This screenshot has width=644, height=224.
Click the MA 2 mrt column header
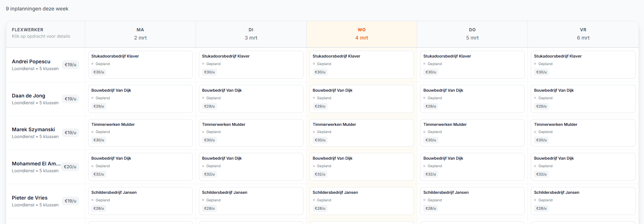[x=140, y=34]
